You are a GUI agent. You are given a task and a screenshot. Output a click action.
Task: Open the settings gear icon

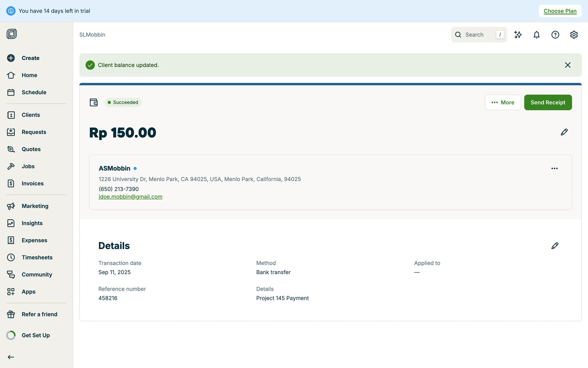[x=574, y=35]
